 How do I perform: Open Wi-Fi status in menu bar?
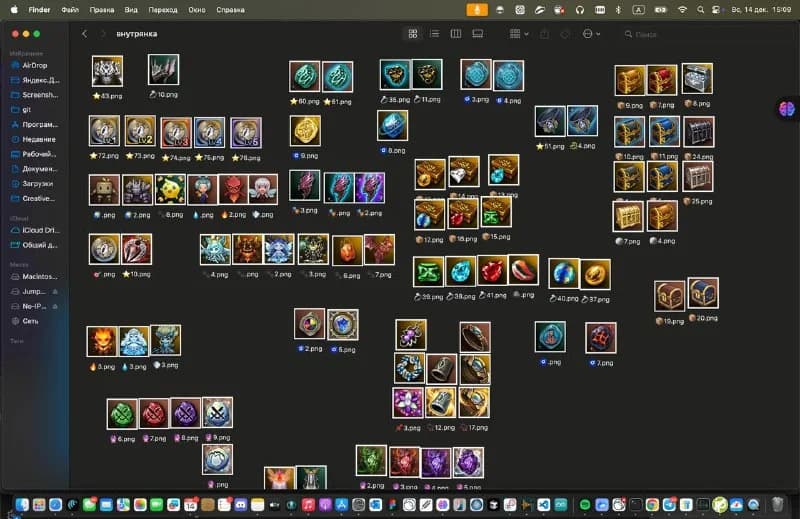click(682, 10)
